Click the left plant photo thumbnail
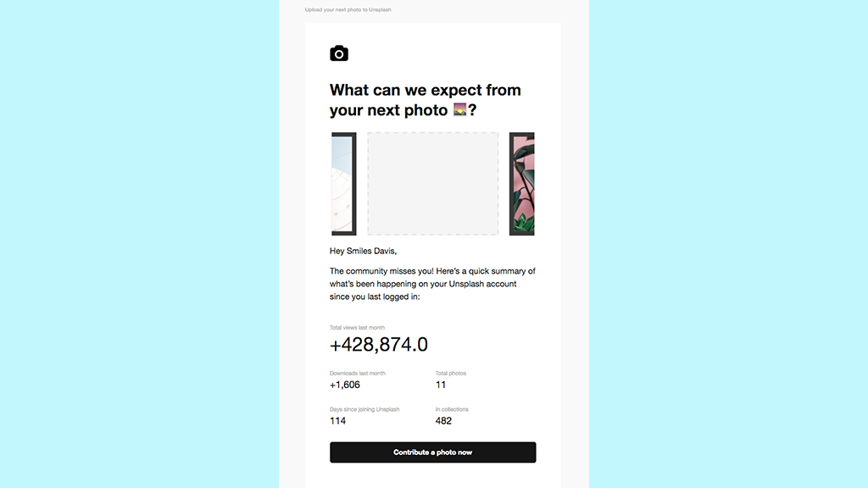This screenshot has height=488, width=868. tap(342, 183)
